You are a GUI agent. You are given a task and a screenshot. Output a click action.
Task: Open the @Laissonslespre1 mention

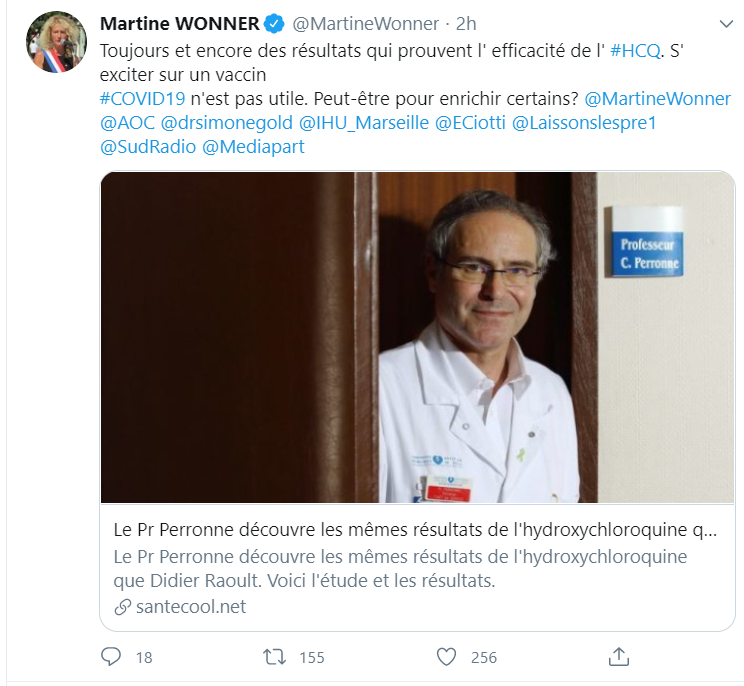[x=584, y=123]
